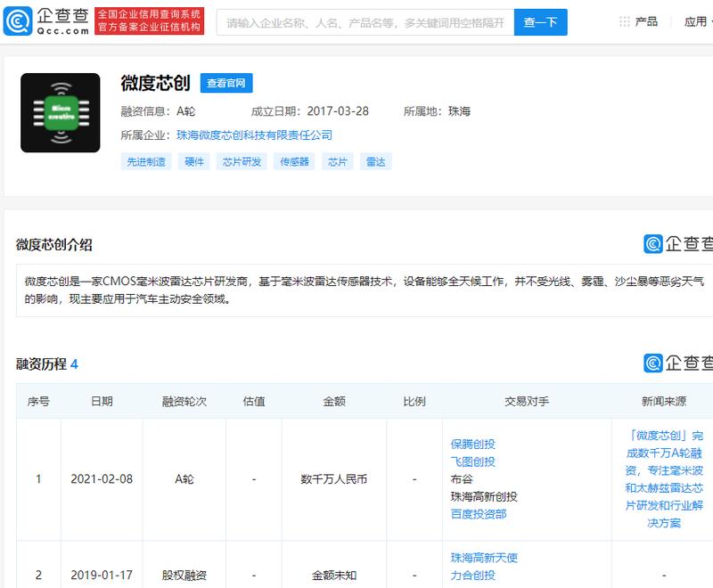Open the 力合创投 investor link

[x=473, y=576]
